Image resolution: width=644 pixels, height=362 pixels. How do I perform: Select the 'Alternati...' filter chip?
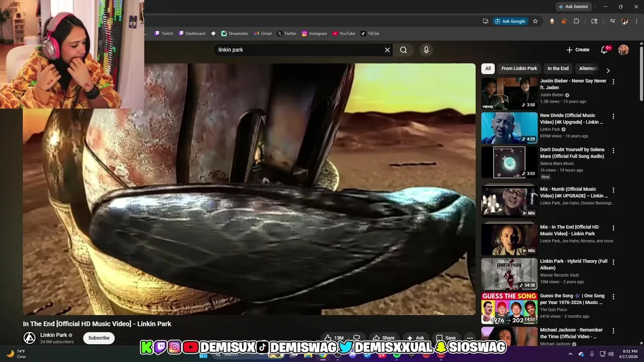[588, 68]
